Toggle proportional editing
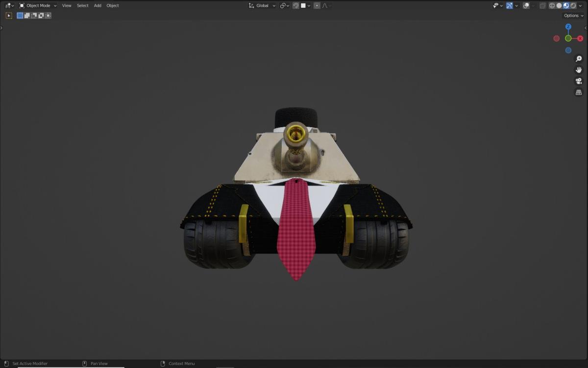The height and width of the screenshot is (368, 588). pyautogui.click(x=317, y=5)
